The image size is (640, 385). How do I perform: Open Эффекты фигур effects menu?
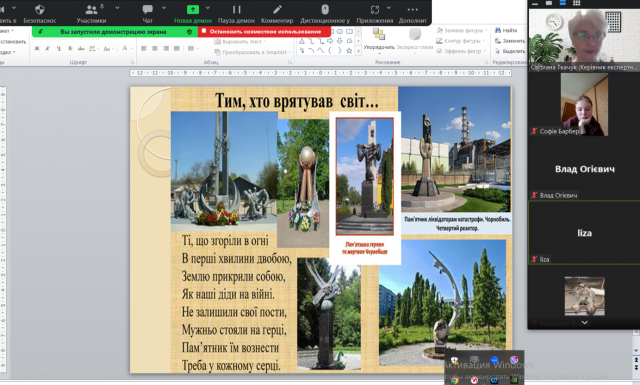pos(460,51)
